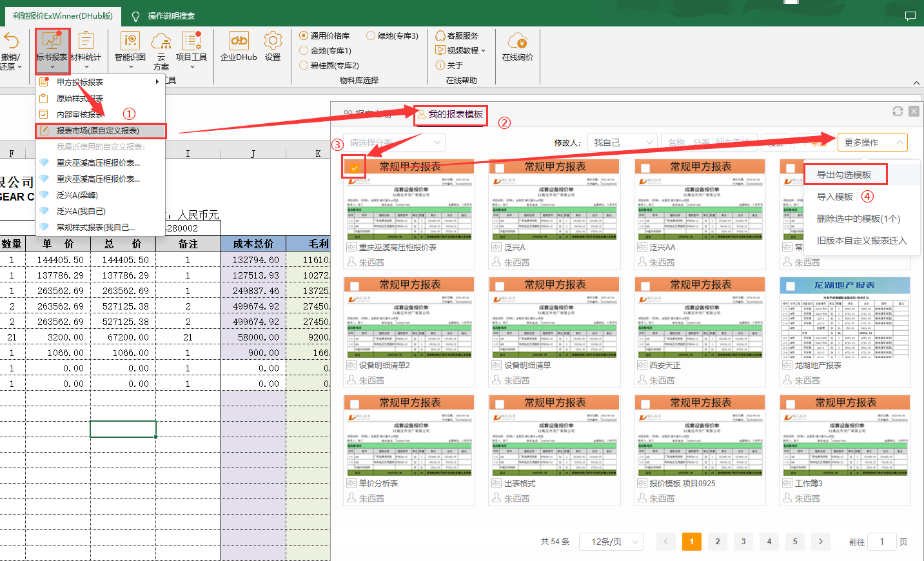This screenshot has width=924, height=561.
Task: Open the feedback chat icon in title bar
Action: coord(910,16)
